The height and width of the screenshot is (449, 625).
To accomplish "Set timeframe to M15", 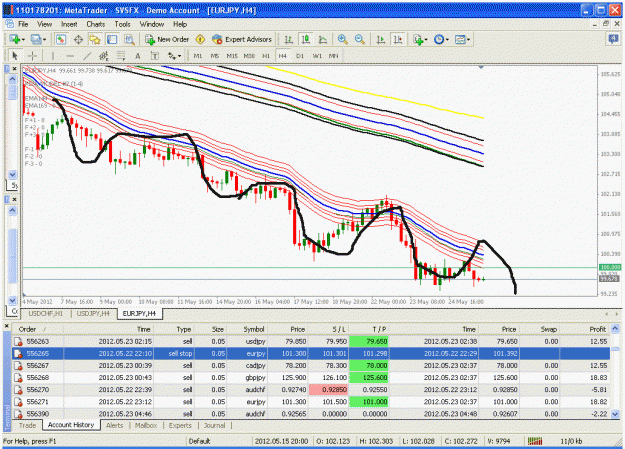I will coord(232,56).
